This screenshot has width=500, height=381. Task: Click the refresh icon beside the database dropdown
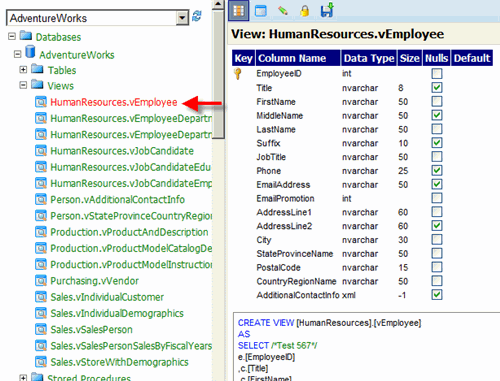pyautogui.click(x=197, y=16)
